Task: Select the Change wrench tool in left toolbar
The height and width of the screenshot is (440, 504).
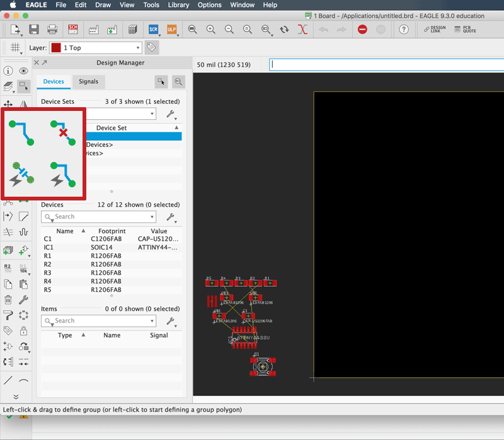Action: click(23, 300)
